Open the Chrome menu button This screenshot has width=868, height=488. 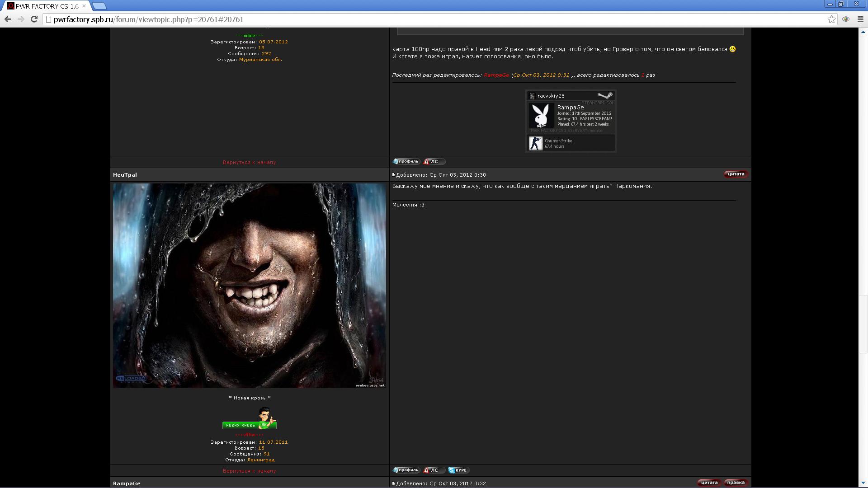pos(860,19)
